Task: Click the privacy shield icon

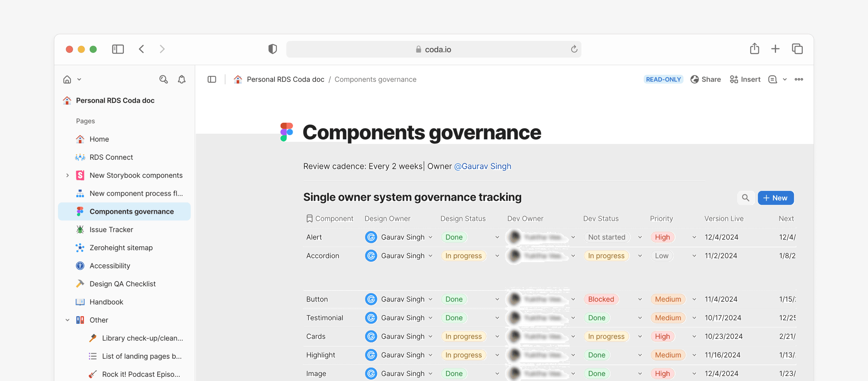Action: click(x=272, y=49)
